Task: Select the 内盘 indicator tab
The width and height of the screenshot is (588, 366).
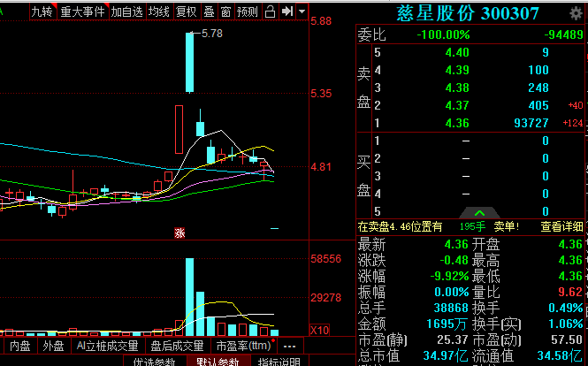Action: click(x=20, y=346)
